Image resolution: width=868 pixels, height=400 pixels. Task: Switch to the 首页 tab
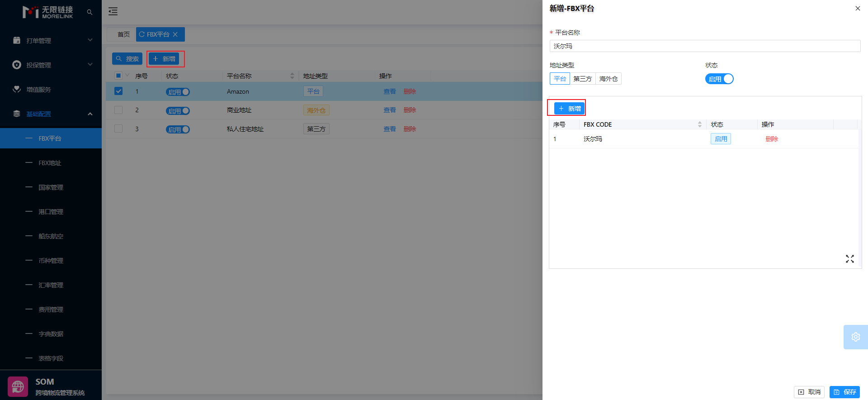tap(123, 34)
